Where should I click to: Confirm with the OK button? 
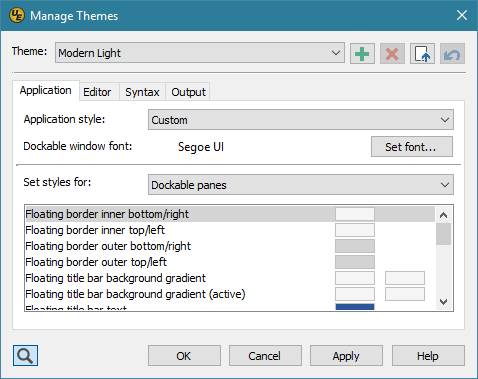pyautogui.click(x=184, y=356)
